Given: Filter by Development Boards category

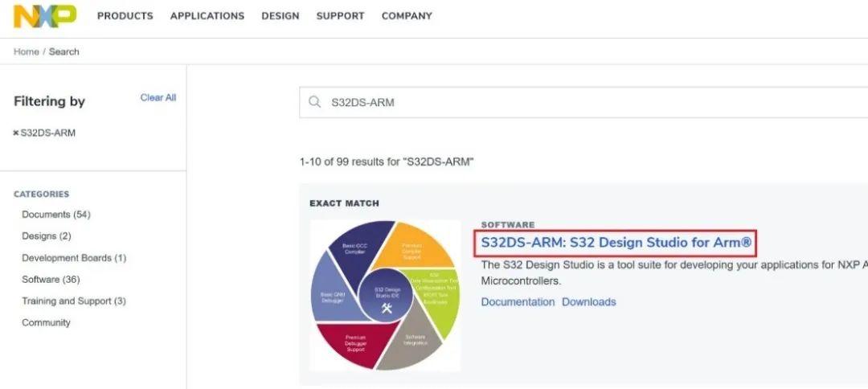Looking at the screenshot, I should tap(74, 258).
